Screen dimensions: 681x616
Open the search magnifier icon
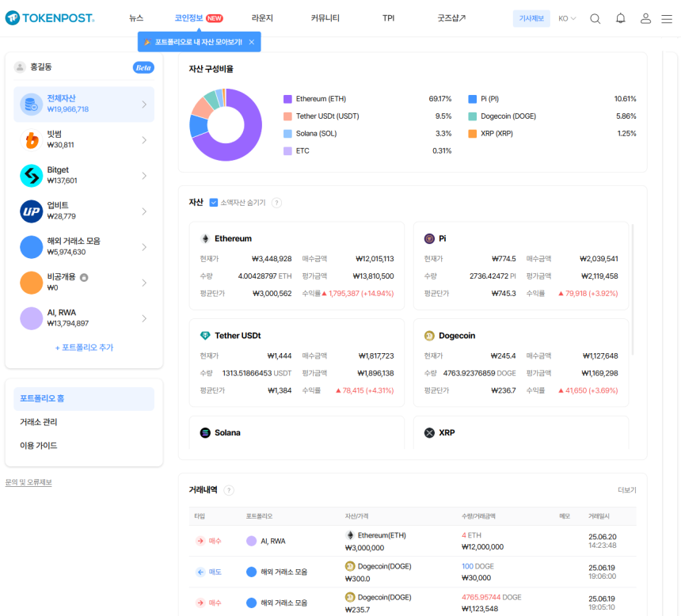coord(595,18)
